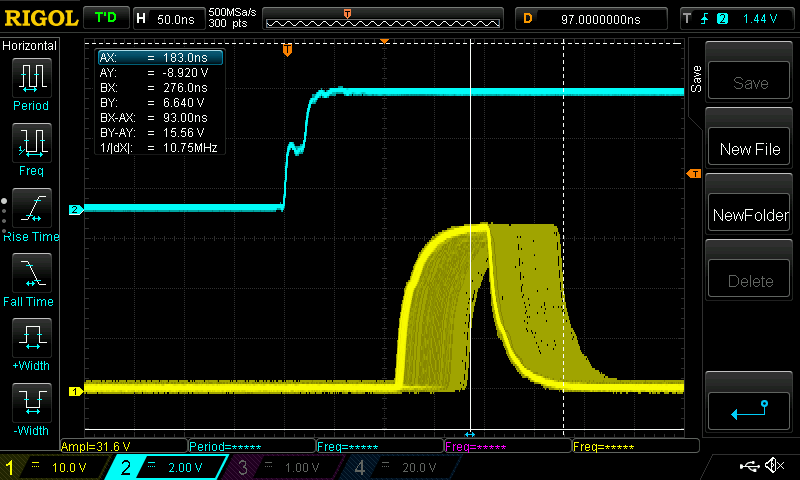Screen dimensions: 800x480
Task: Click the orange trigger position marker
Action: [x=287, y=49]
